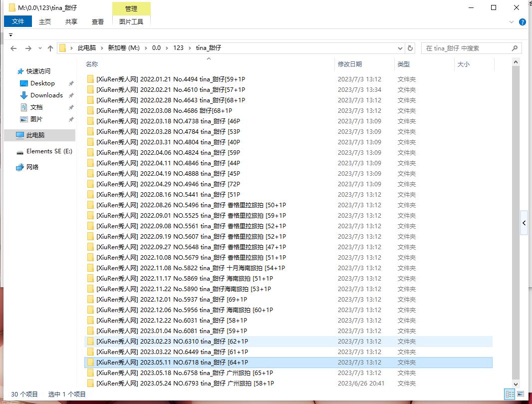Click scrollbar up arrow in file list
The image size is (532, 404).
point(516,62)
